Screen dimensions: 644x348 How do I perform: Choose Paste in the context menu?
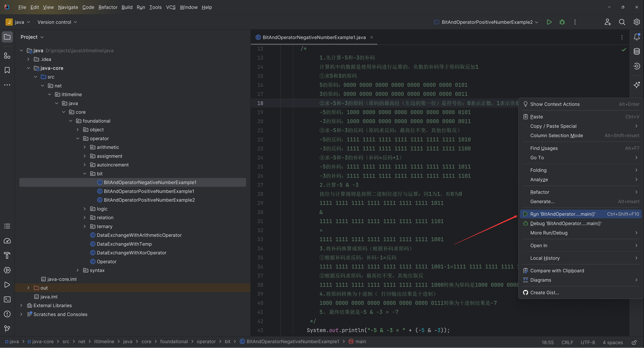pos(581,117)
